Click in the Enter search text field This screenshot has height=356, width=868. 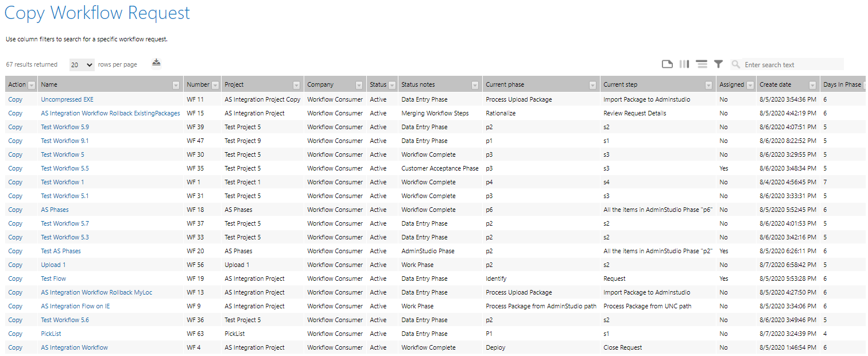(x=792, y=65)
